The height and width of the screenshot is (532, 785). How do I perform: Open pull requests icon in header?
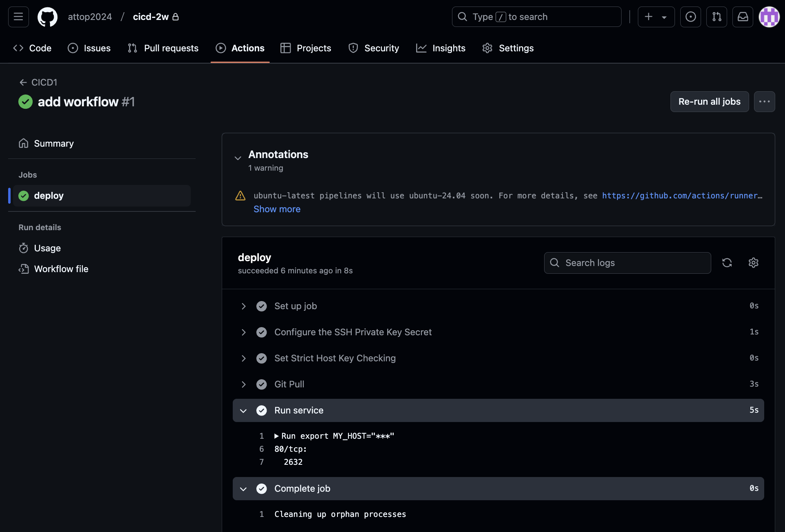[717, 17]
